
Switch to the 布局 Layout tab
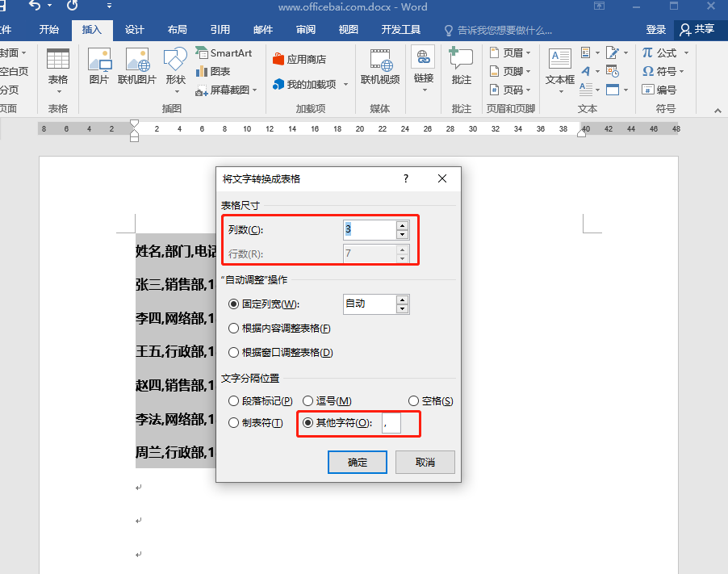[178, 30]
